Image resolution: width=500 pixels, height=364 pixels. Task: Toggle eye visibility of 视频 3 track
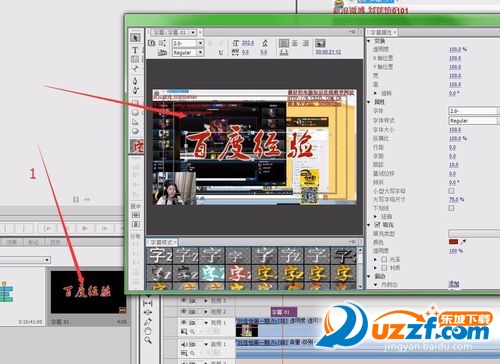[183, 300]
